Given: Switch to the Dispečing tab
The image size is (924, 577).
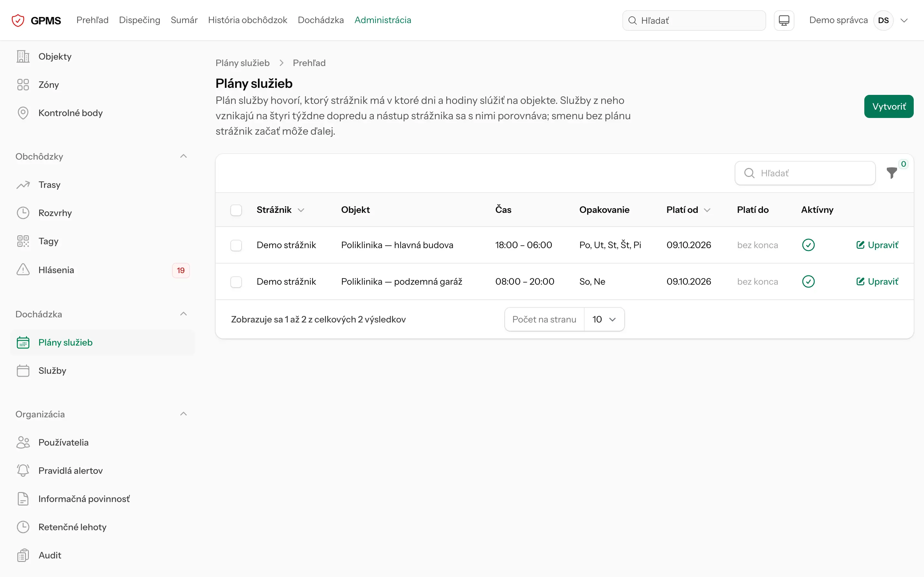Looking at the screenshot, I should click(140, 20).
